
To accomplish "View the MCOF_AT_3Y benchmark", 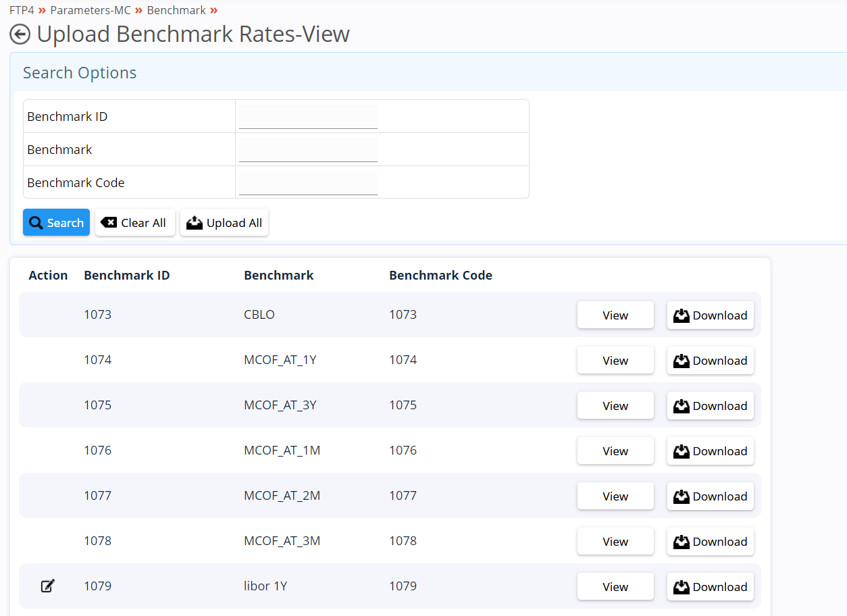I will click(x=615, y=405).
